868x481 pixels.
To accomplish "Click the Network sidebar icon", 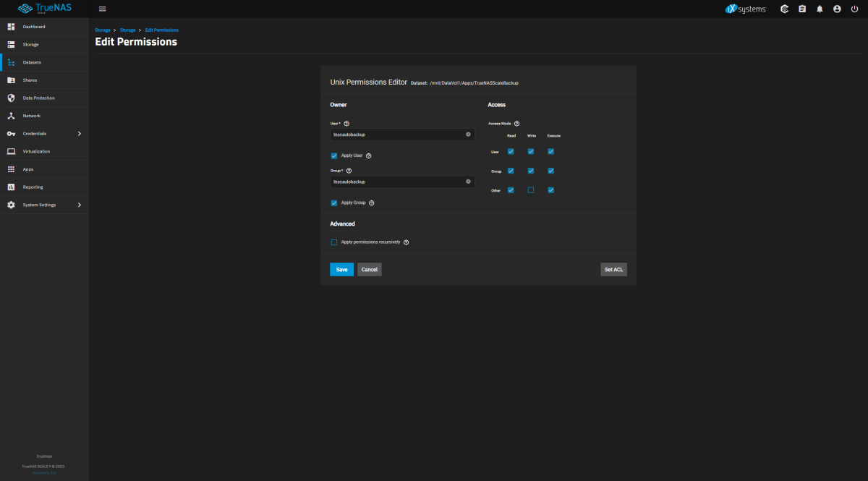I will [11, 116].
